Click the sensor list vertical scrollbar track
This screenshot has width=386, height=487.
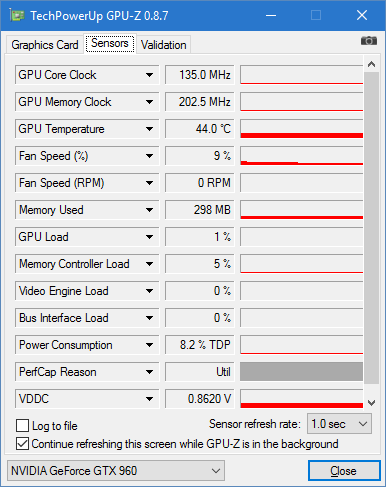(x=371, y=228)
